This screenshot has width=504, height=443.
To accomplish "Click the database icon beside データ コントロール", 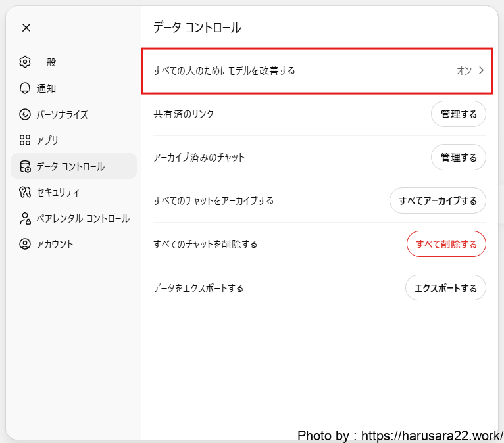I will (25, 166).
